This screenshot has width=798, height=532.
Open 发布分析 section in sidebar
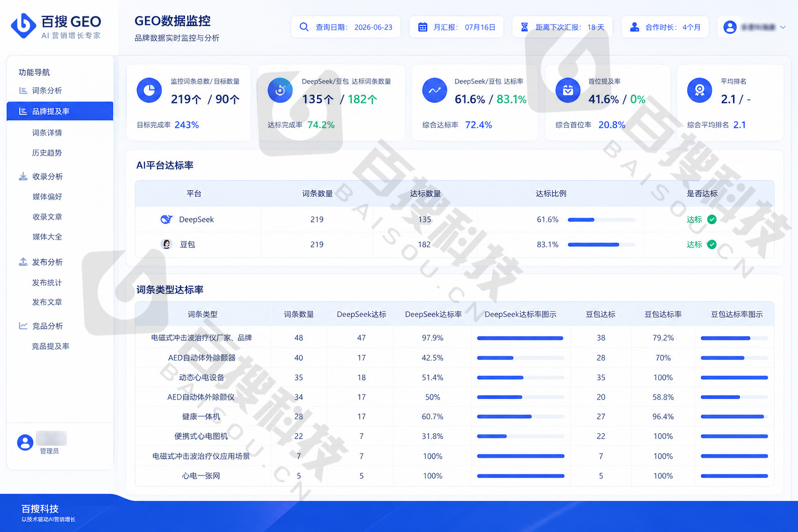47,262
